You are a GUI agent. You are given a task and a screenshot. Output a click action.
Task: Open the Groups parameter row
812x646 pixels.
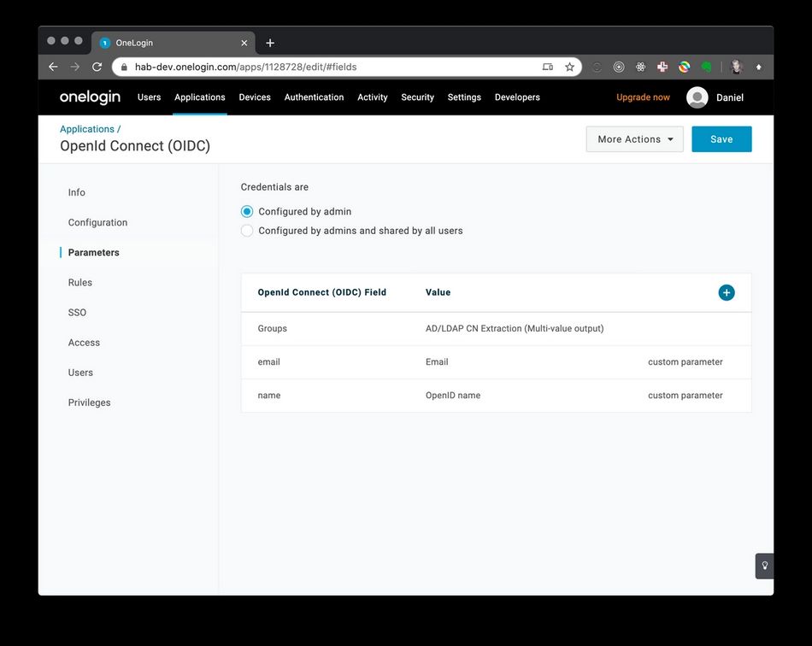[496, 329]
